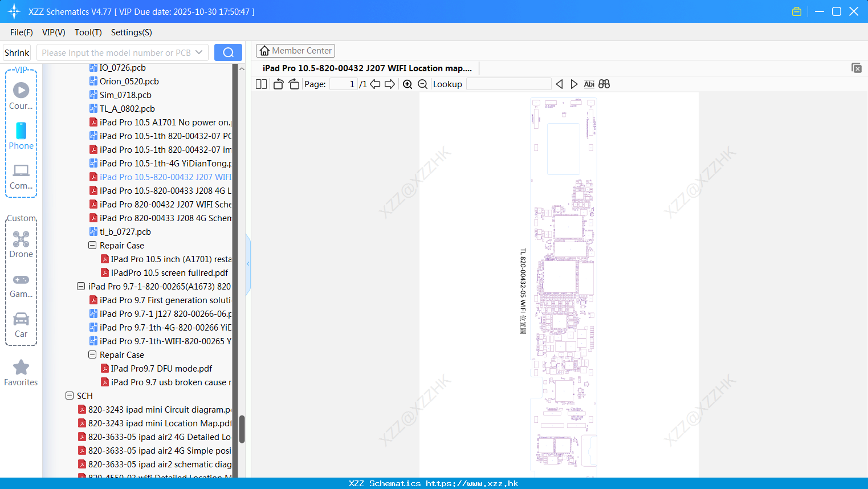Open the File(F) menu
This screenshot has width=868, height=489.
pyautogui.click(x=22, y=32)
